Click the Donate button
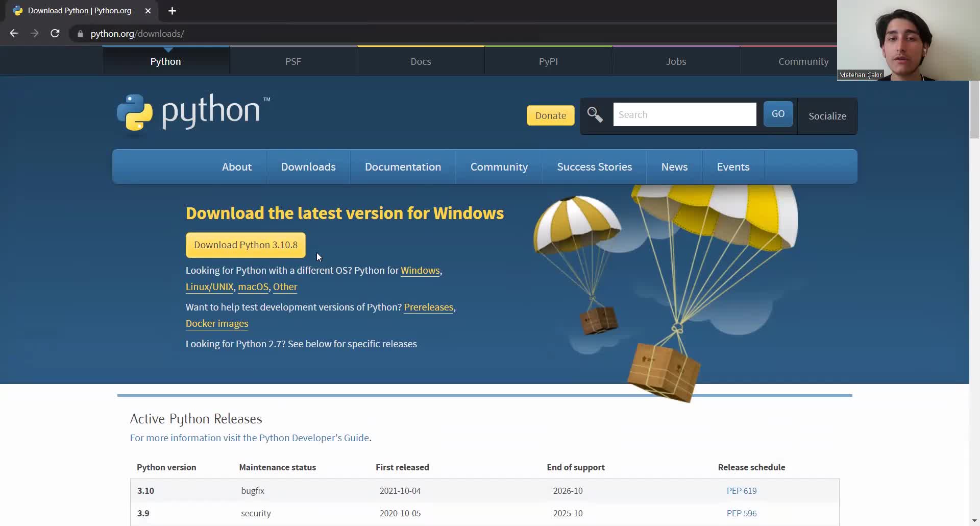Image resolution: width=980 pixels, height=526 pixels. [551, 115]
